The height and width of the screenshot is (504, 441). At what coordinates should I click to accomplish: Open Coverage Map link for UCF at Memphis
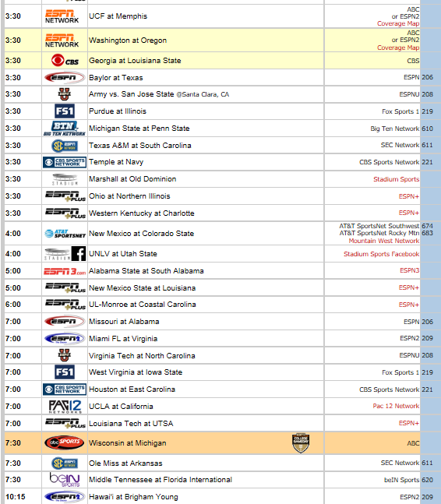[x=398, y=24]
